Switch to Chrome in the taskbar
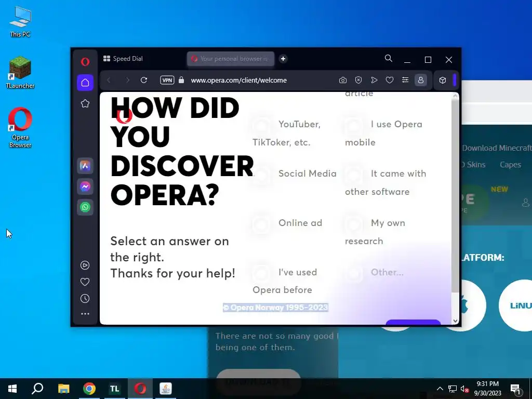The image size is (532, 399). [89, 389]
